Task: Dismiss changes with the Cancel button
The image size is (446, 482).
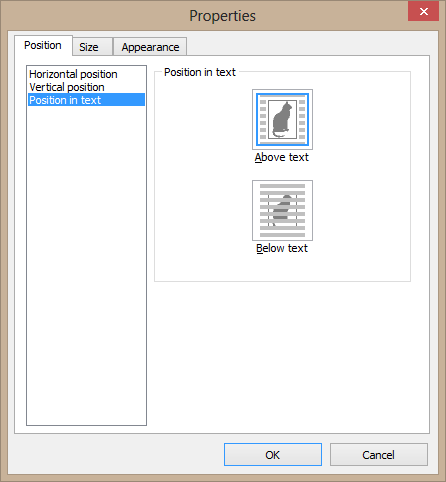Action: [x=379, y=455]
